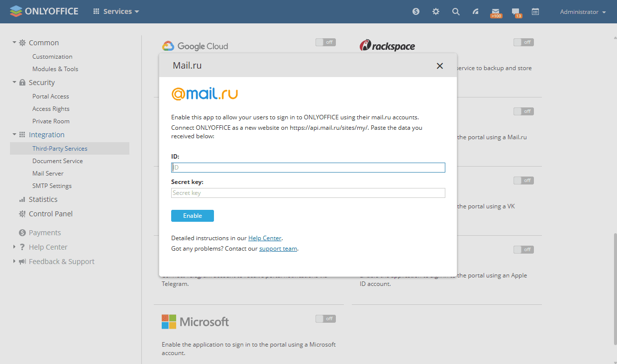
Task: Open Private Room settings
Action: 51,121
